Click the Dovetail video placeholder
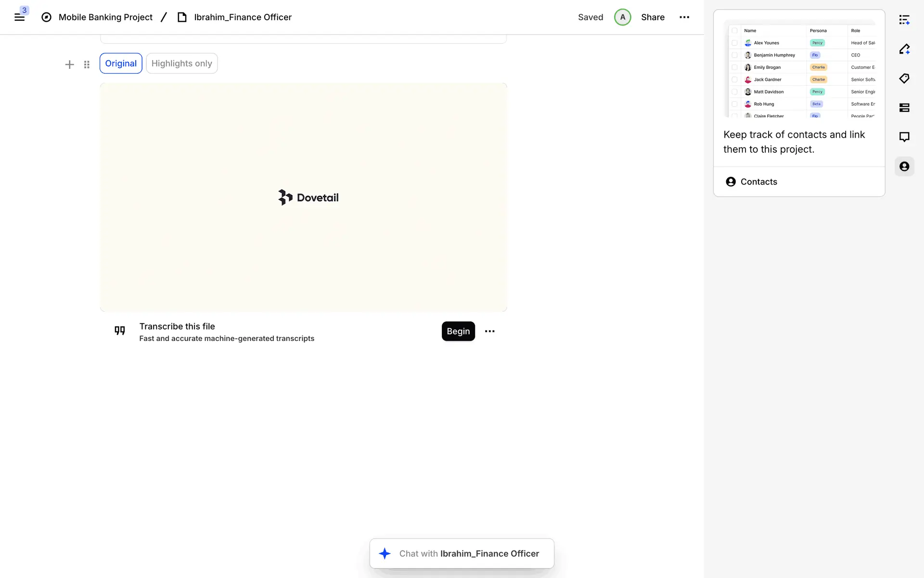Image resolution: width=924 pixels, height=578 pixels. click(303, 197)
